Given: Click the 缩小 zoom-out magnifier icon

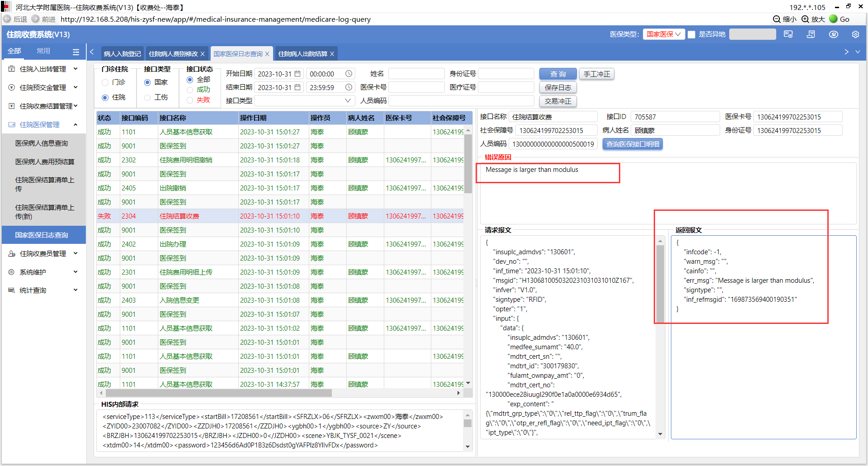Looking at the screenshot, I should (x=777, y=19).
